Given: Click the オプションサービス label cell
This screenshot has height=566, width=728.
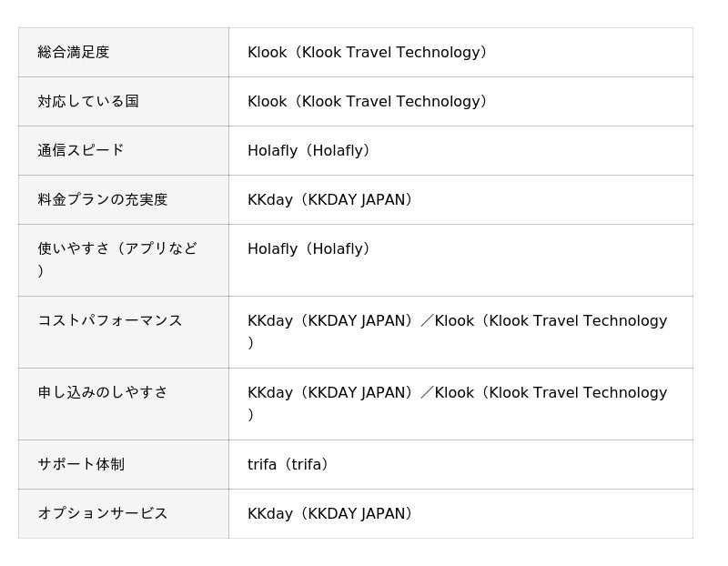Looking at the screenshot, I should (103, 514).
